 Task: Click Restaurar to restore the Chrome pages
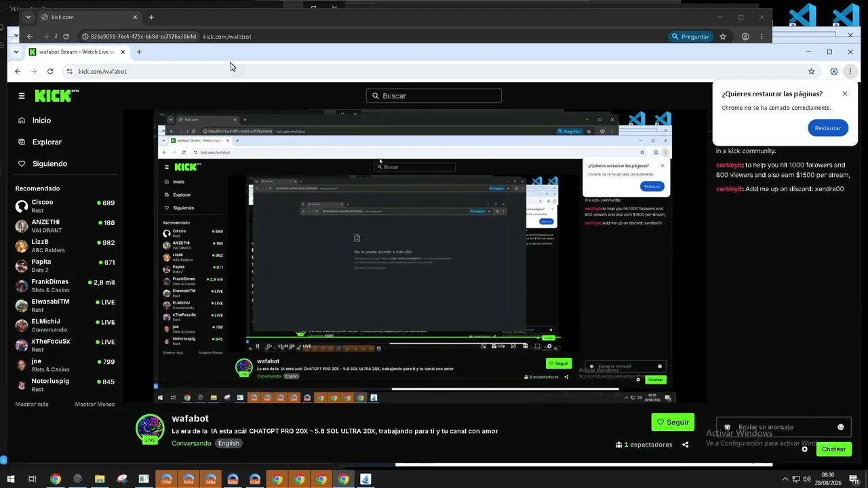[828, 128]
